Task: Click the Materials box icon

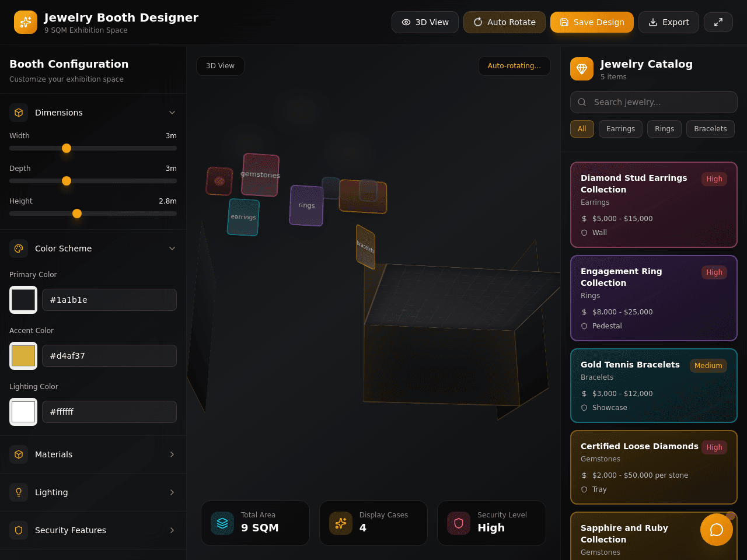Action: pyautogui.click(x=19, y=454)
